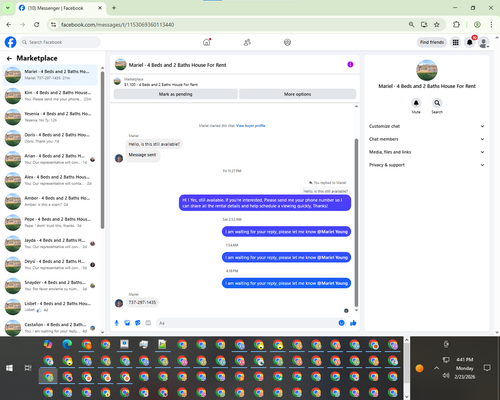Open the Messenger | Facebook browser tab
The width and height of the screenshot is (500, 400).
61,8
